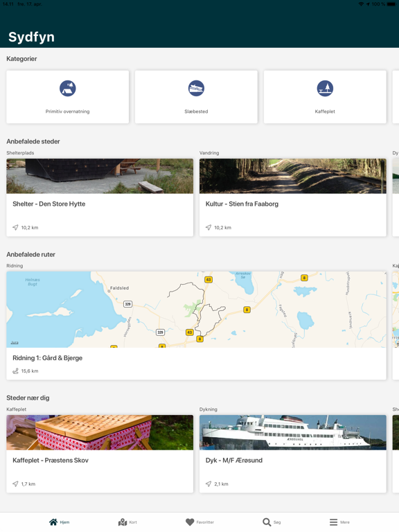Click the Anbefalede ruter heading
The width and height of the screenshot is (399, 532).
point(31,254)
